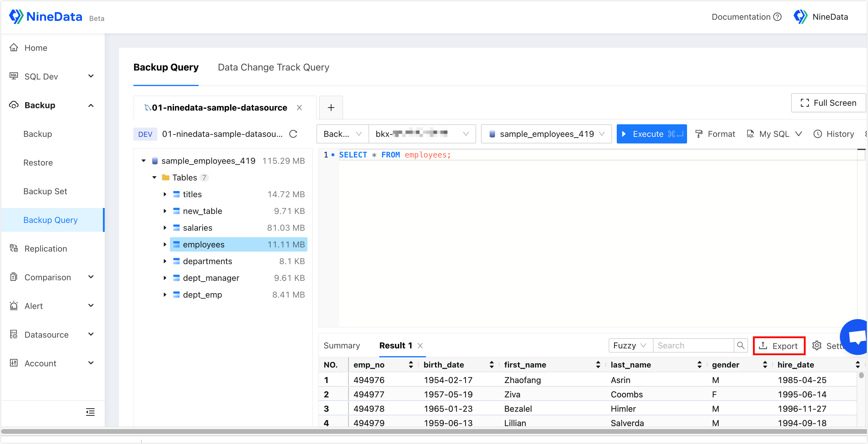868x444 pixels.
Task: Open the Fuzzy match dropdown
Action: coord(631,345)
